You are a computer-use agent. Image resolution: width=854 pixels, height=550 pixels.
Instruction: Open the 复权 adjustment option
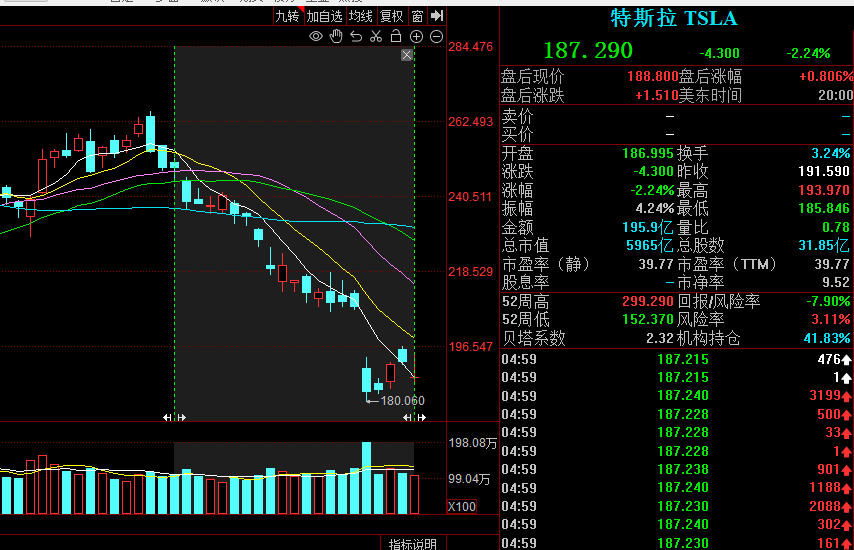tap(391, 16)
